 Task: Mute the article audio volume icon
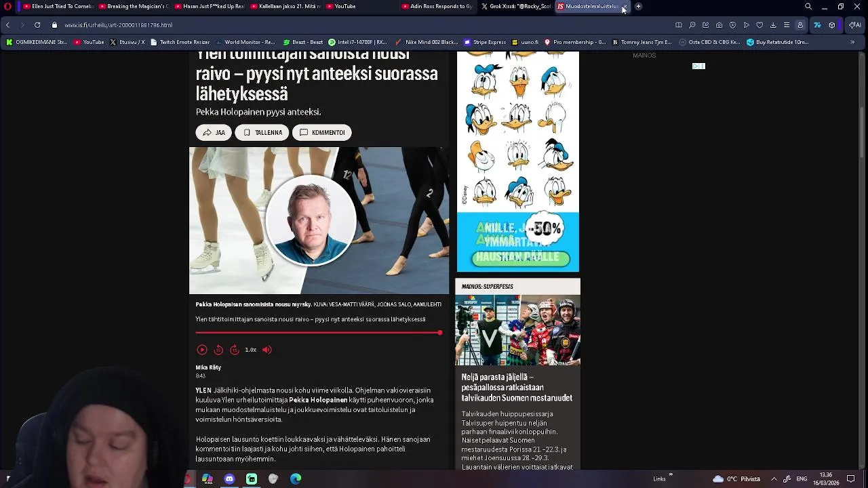tap(267, 350)
